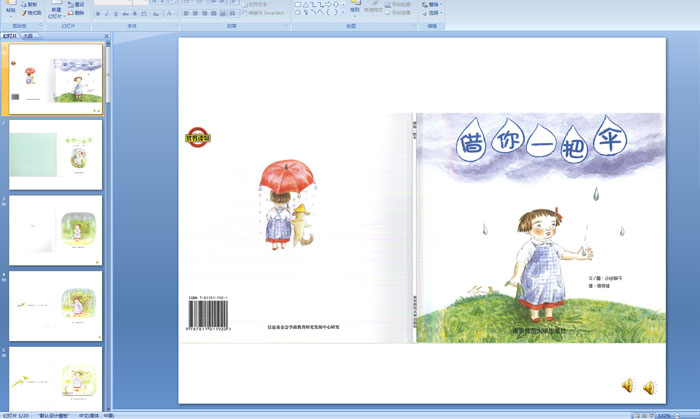
Task: Click the zoom percentage in status bar
Action: tap(664, 416)
